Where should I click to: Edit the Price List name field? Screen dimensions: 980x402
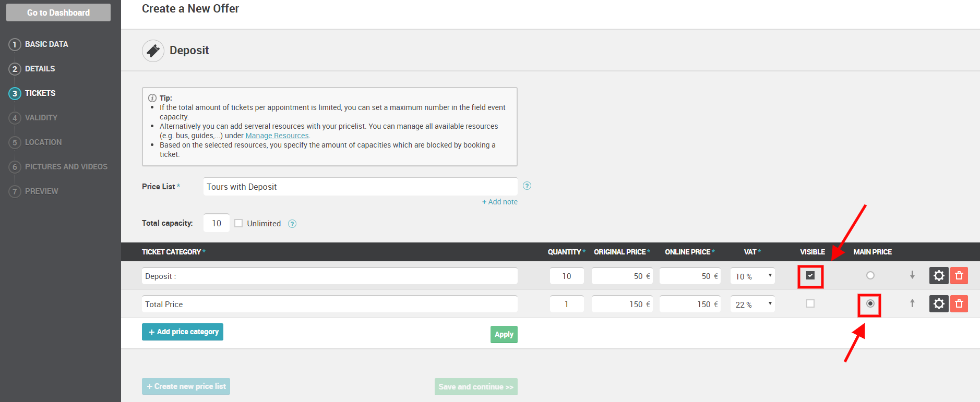(360, 187)
